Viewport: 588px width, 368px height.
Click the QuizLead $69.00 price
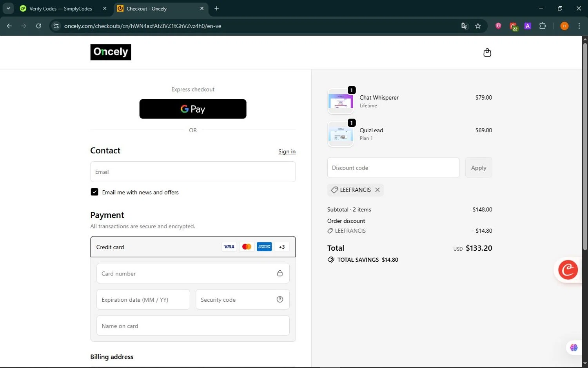pos(484,130)
